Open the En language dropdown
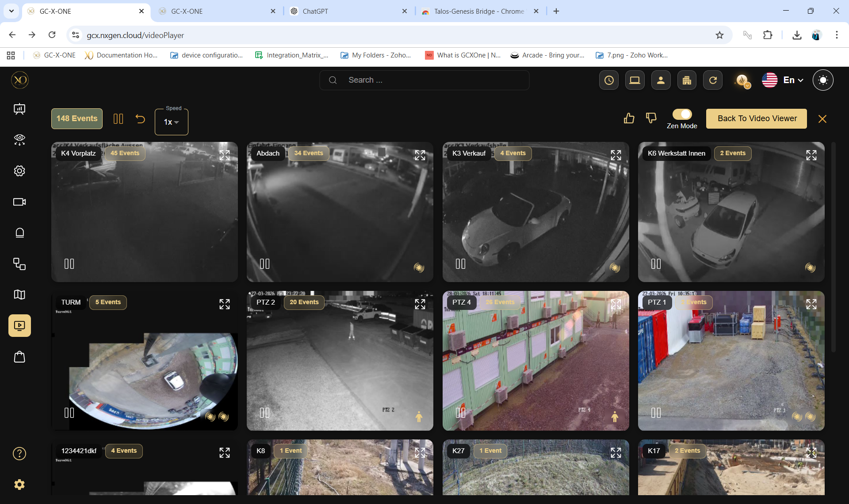This screenshot has height=504, width=849. tap(793, 80)
